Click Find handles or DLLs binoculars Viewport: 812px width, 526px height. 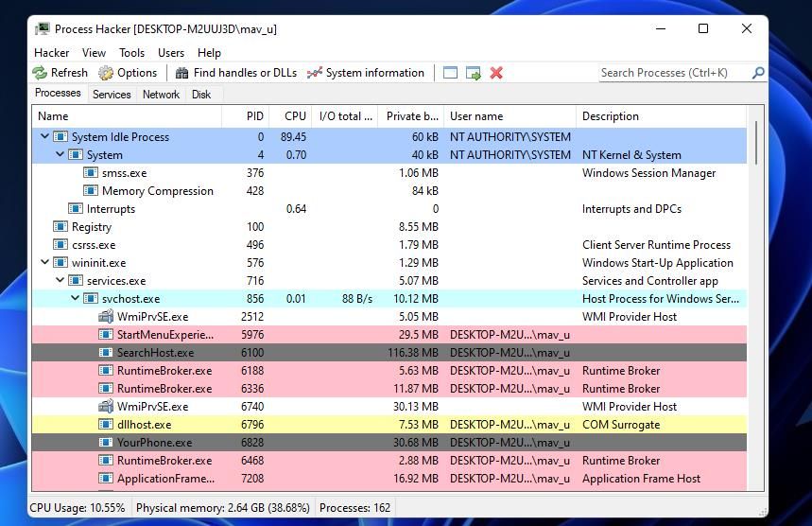[181, 73]
